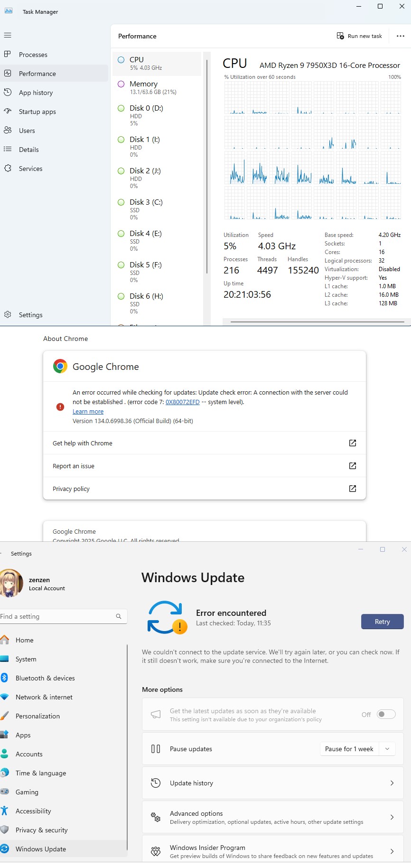Open Network & internet settings
411x868 pixels.
(64, 697)
